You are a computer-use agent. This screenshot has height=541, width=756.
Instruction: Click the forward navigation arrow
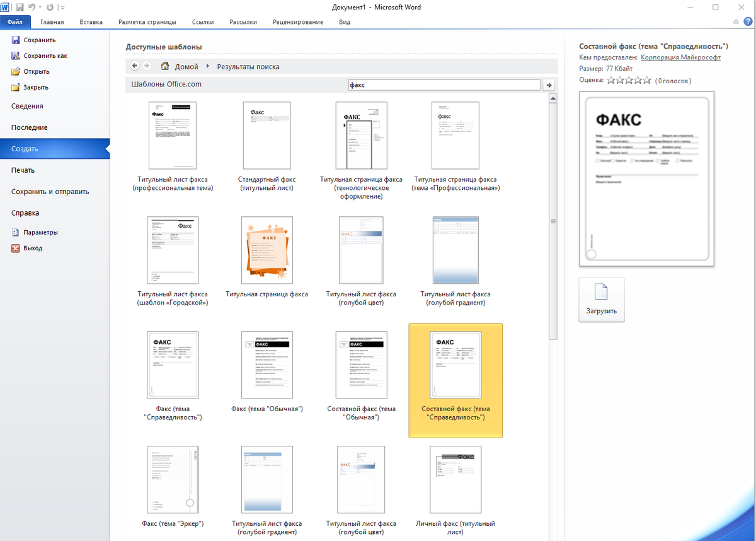click(x=147, y=66)
